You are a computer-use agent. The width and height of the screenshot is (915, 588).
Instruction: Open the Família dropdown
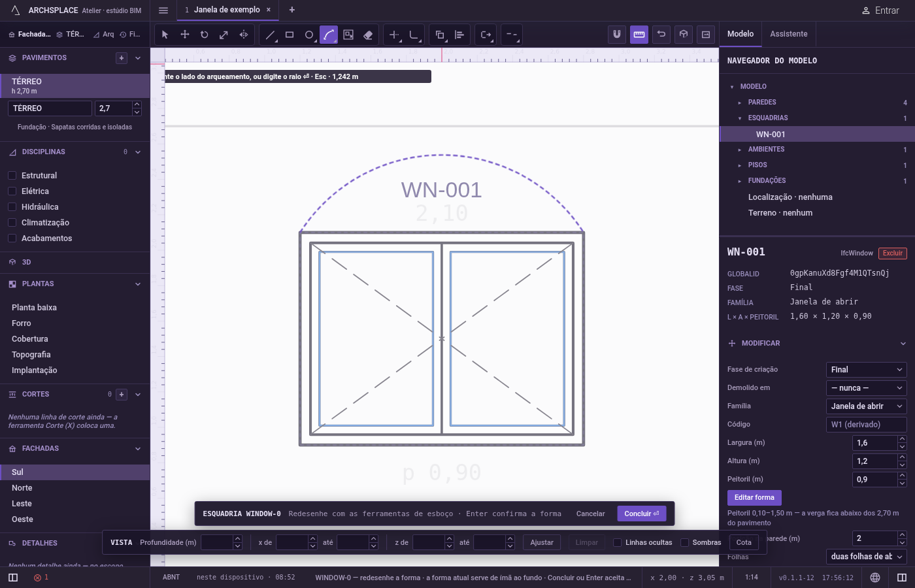(x=867, y=406)
